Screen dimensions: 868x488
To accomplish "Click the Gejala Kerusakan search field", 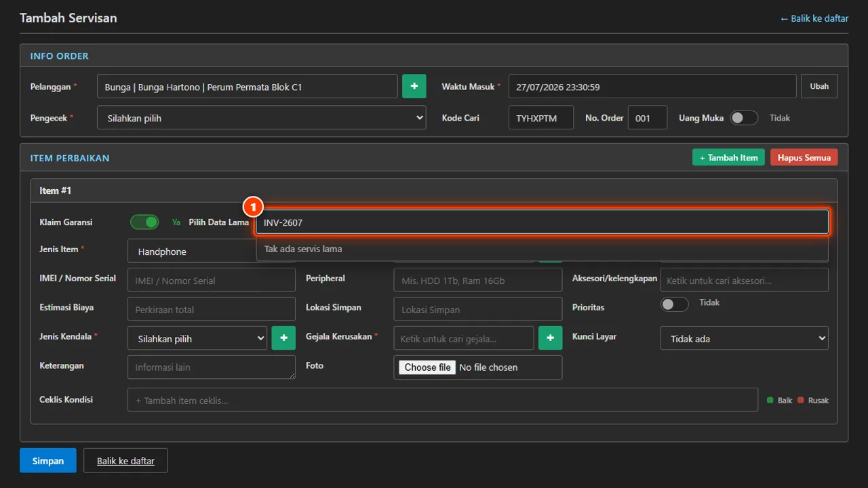I will pos(464,338).
